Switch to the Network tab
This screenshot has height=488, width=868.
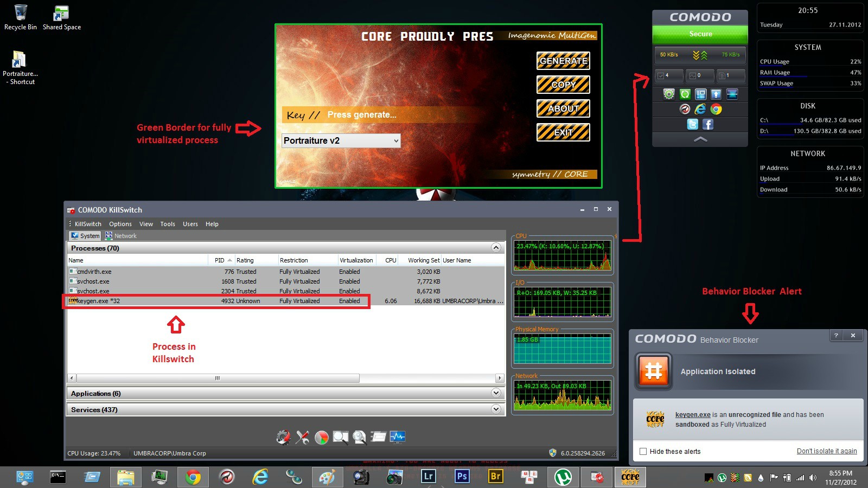tap(120, 236)
